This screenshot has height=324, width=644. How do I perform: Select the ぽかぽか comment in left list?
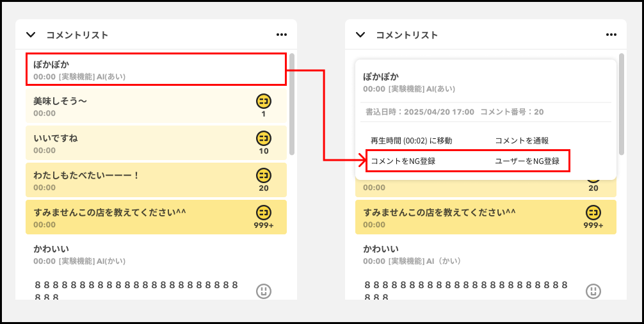pos(156,69)
